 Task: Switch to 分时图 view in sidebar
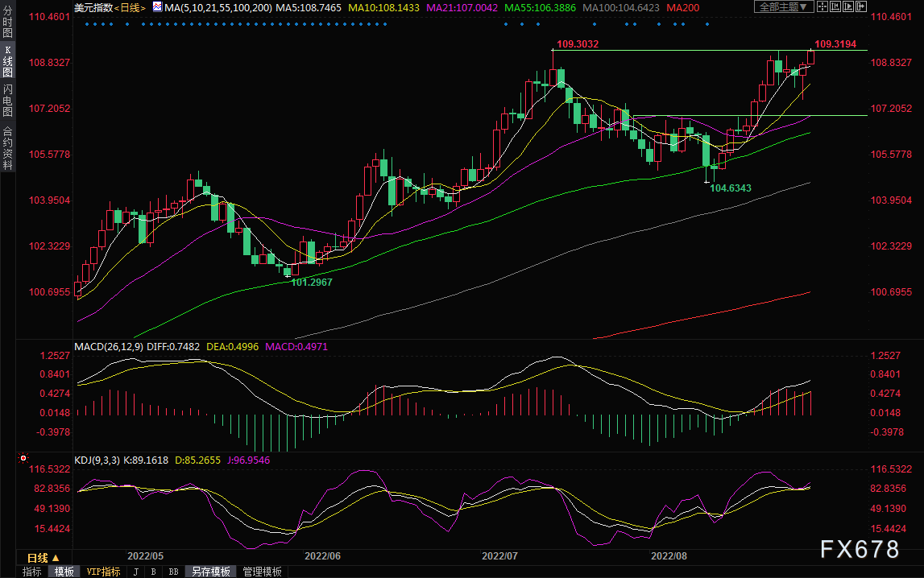tap(8, 22)
